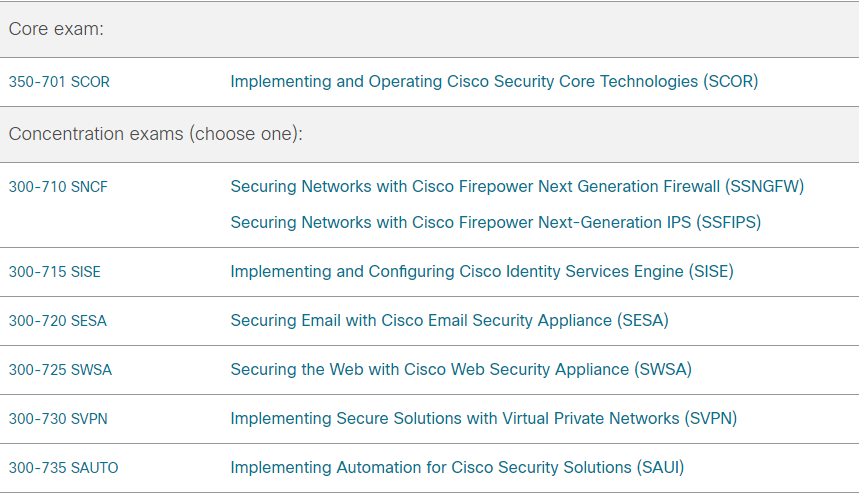Image resolution: width=859 pixels, height=497 pixels.
Task: Select the Firepower Next-Generation IPS (SSFIPS) course
Action: pyautogui.click(x=495, y=222)
